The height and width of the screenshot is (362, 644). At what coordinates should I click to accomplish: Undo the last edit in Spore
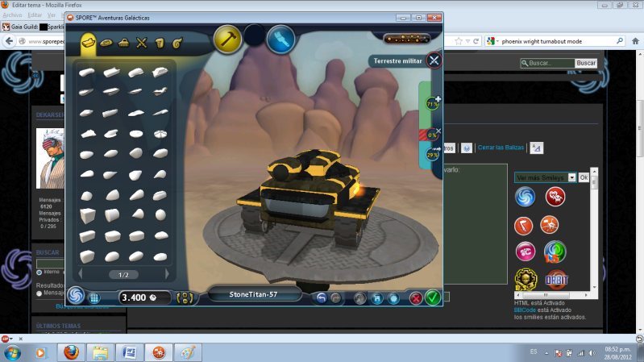321,298
